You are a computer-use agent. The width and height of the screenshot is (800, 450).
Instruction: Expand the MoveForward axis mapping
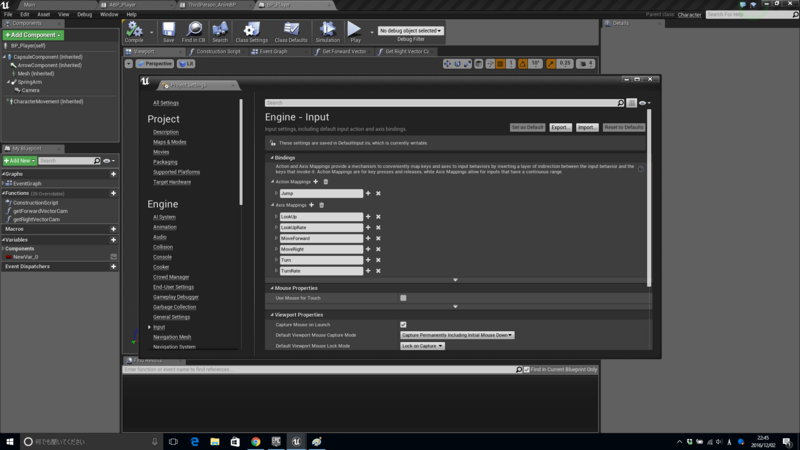[x=276, y=238]
